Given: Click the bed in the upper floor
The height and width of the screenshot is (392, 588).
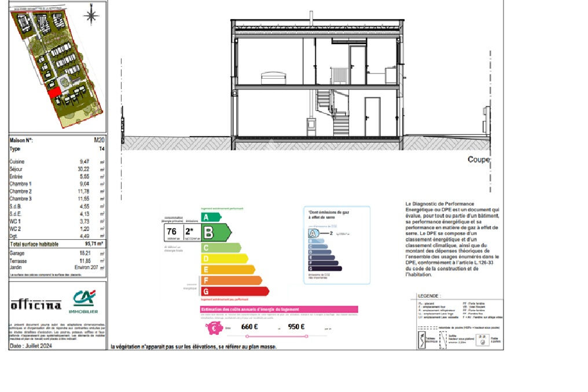Looking at the screenshot, I should (x=274, y=78).
